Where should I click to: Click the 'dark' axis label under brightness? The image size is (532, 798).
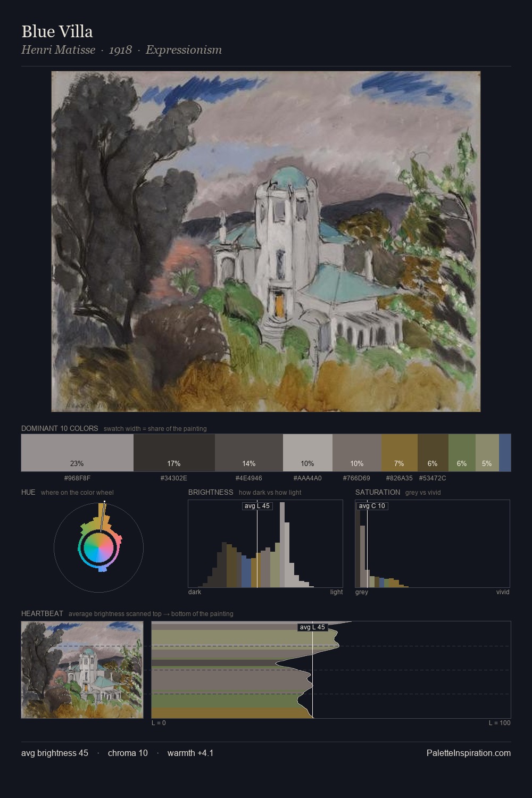tap(195, 592)
